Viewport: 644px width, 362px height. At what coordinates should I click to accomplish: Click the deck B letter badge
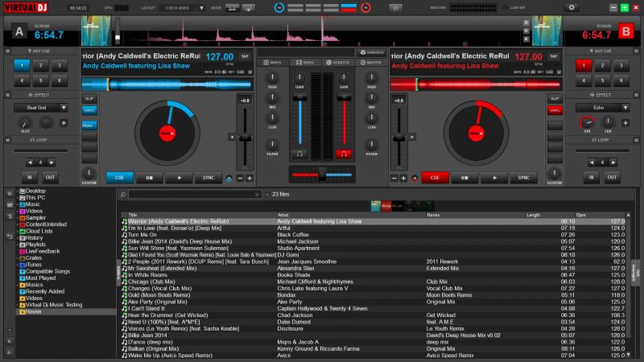tap(626, 31)
